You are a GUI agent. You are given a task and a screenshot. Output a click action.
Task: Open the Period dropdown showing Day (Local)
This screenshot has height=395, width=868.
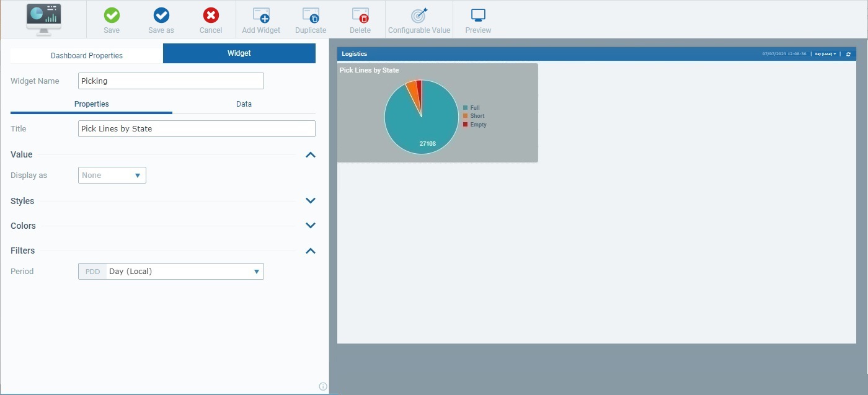(184, 271)
